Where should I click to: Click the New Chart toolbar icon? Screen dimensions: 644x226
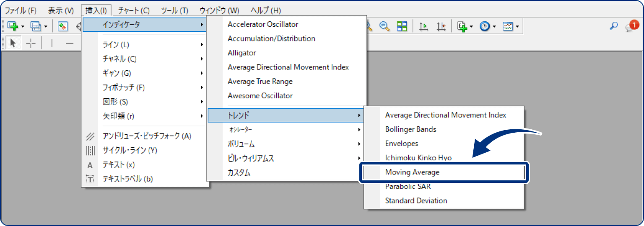click(x=13, y=26)
